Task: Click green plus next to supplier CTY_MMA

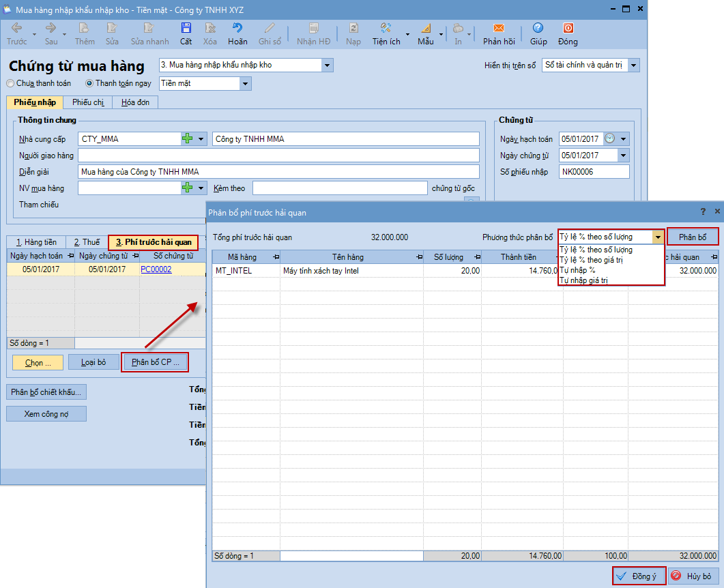Action: pos(188,139)
